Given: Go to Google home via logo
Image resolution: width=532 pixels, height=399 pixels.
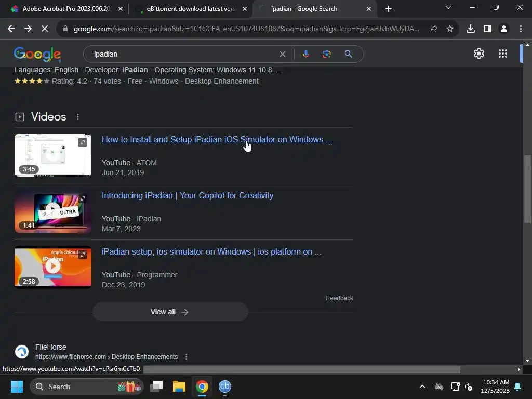Looking at the screenshot, I should tap(37, 54).
